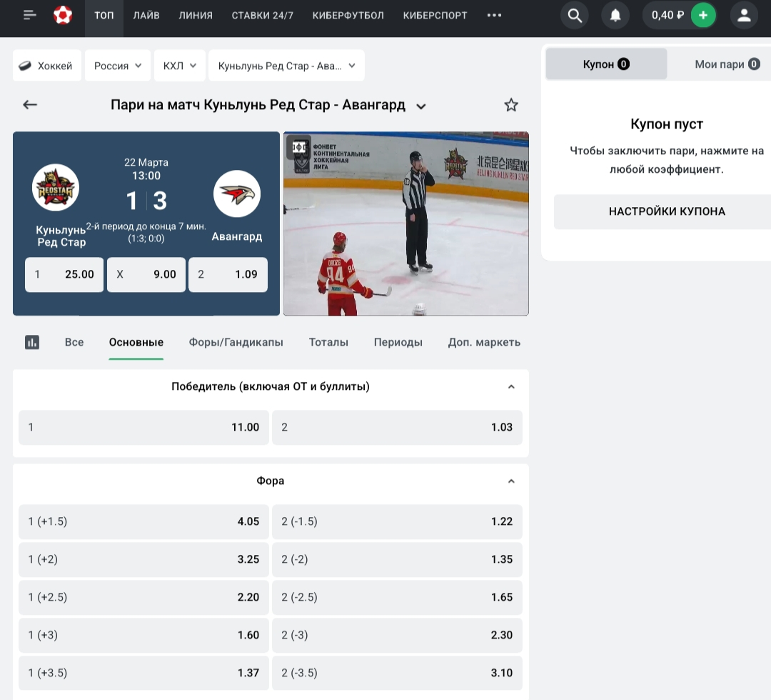Switch to the Тоталы tab
The image size is (771, 700).
[328, 342]
